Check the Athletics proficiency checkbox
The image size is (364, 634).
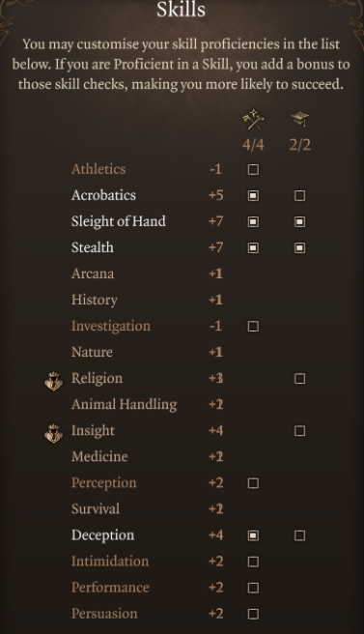coord(253,169)
